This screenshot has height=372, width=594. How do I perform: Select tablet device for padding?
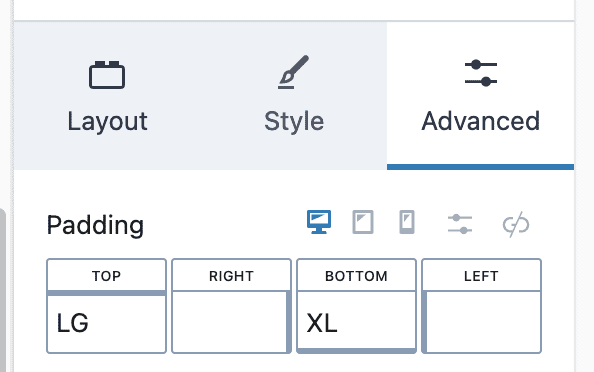[363, 222]
